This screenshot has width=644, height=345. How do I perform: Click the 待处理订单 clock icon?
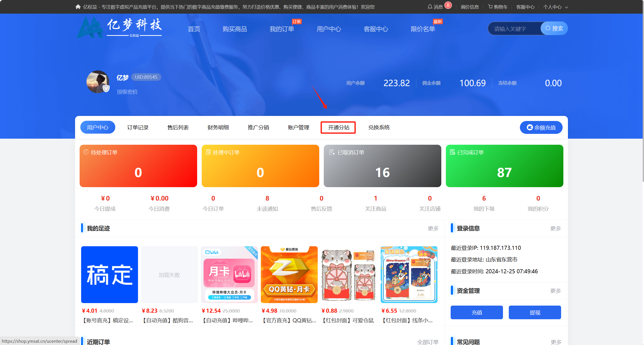pyautogui.click(x=86, y=152)
